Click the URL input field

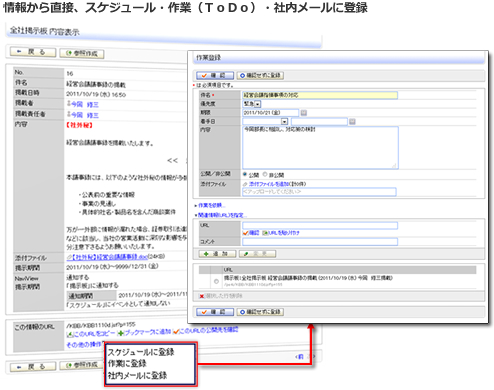(x=320, y=226)
